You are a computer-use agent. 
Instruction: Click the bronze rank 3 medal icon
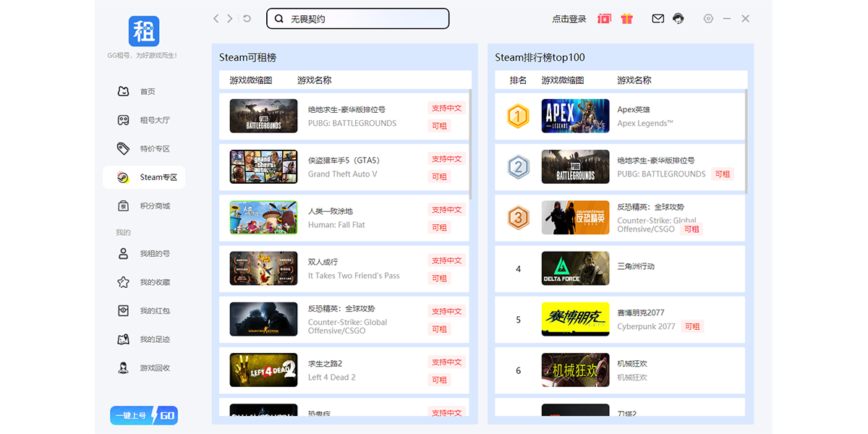pyautogui.click(x=518, y=218)
